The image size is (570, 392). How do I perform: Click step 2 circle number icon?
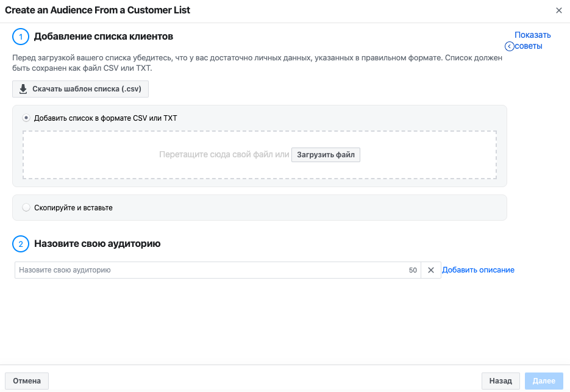click(21, 244)
